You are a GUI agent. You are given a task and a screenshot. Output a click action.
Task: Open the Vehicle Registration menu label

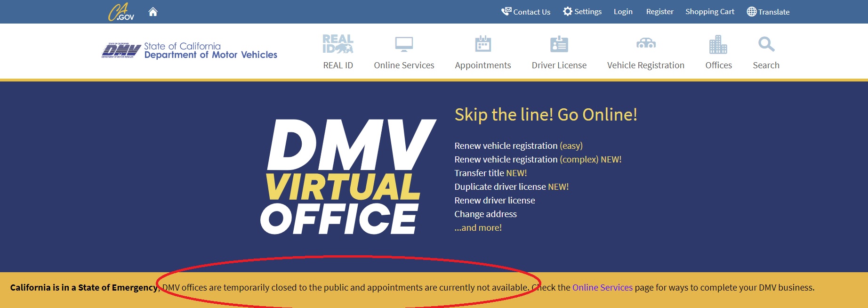tap(646, 65)
